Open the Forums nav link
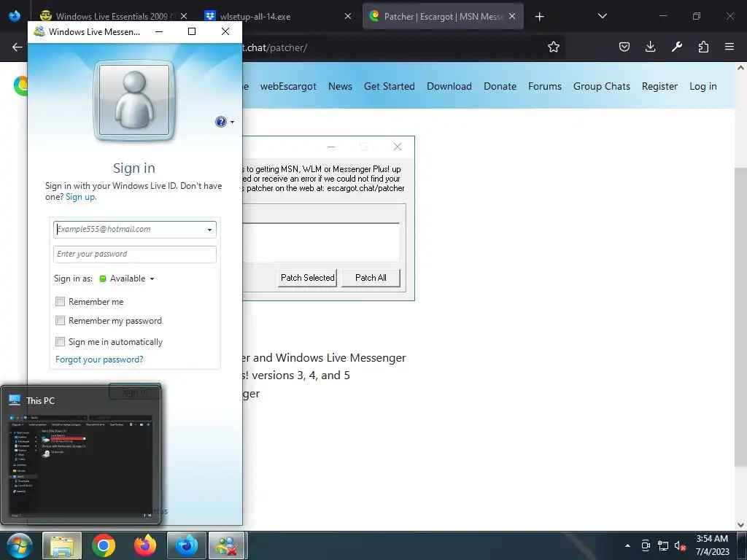 tap(544, 86)
